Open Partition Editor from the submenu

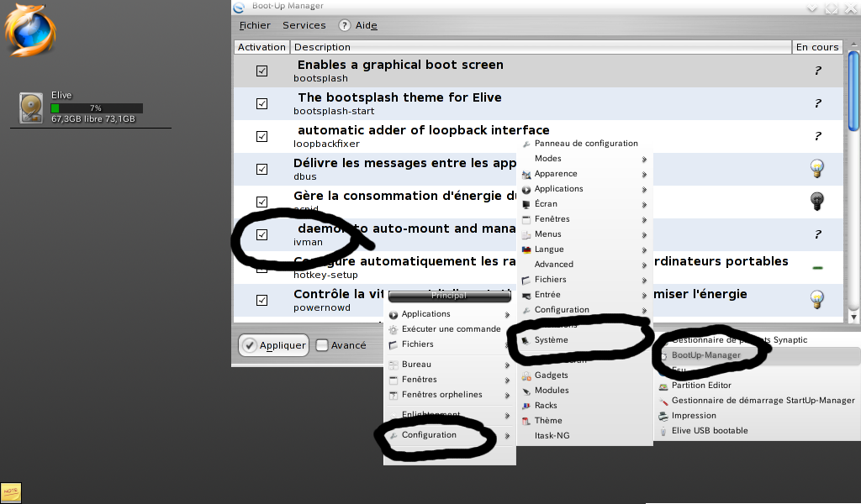701,386
